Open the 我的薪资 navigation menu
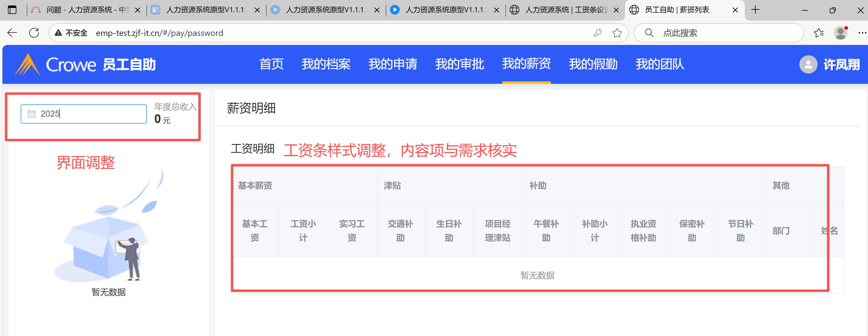The height and width of the screenshot is (336, 868). click(526, 64)
